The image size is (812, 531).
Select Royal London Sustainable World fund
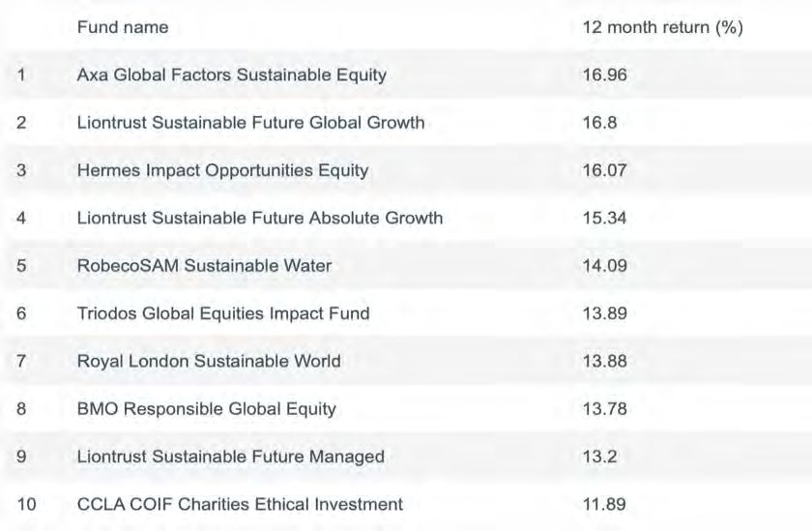(209, 361)
